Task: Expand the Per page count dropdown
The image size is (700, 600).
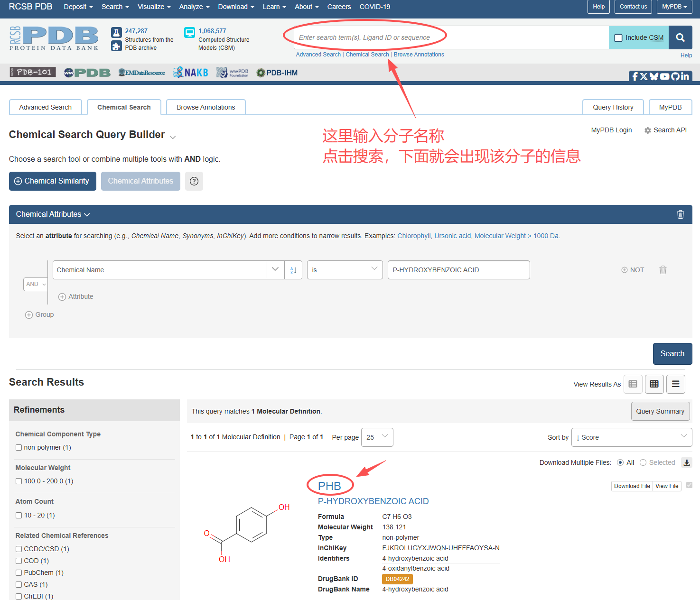Action: coord(377,437)
